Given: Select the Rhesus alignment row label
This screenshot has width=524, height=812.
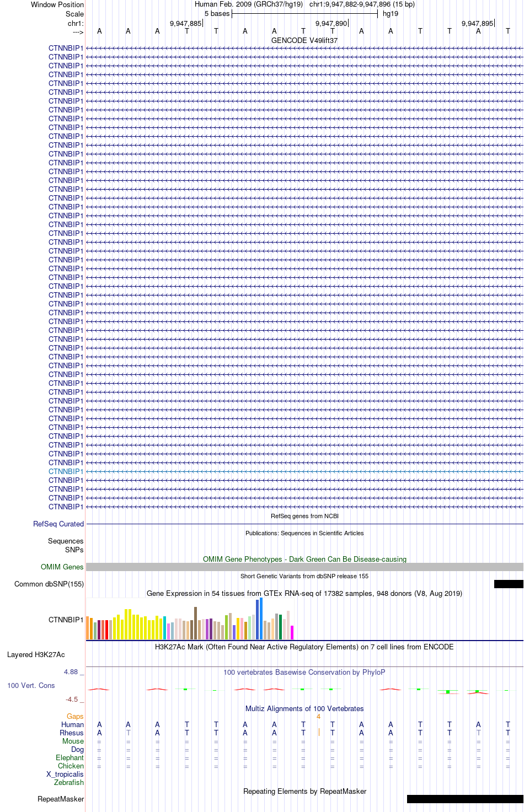Looking at the screenshot, I should [x=72, y=733].
